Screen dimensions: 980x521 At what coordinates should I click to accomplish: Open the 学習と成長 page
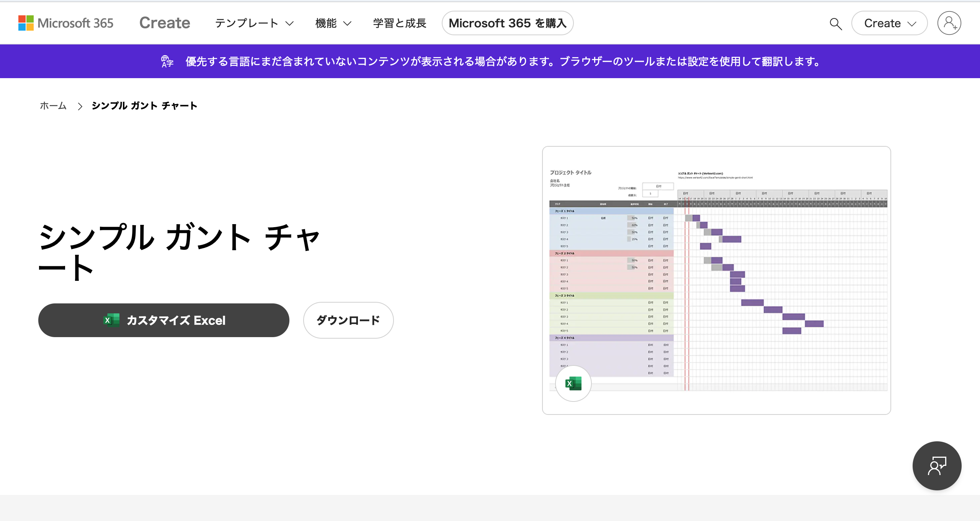coord(400,23)
